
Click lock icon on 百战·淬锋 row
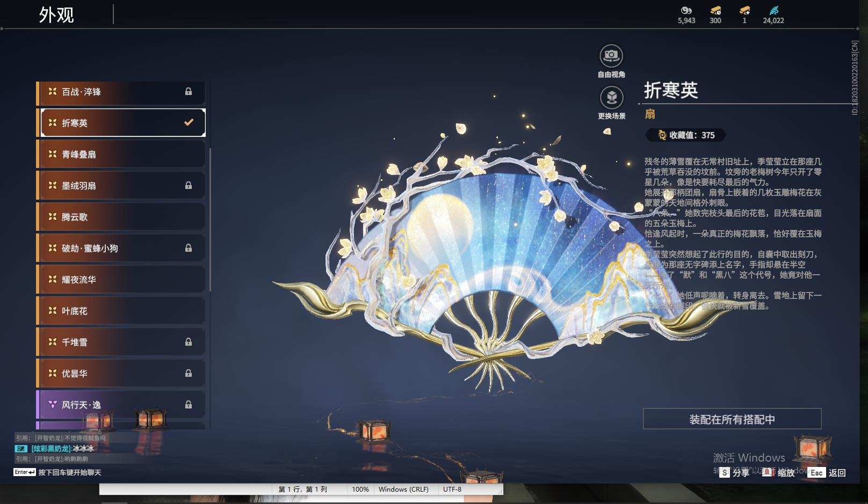(189, 92)
